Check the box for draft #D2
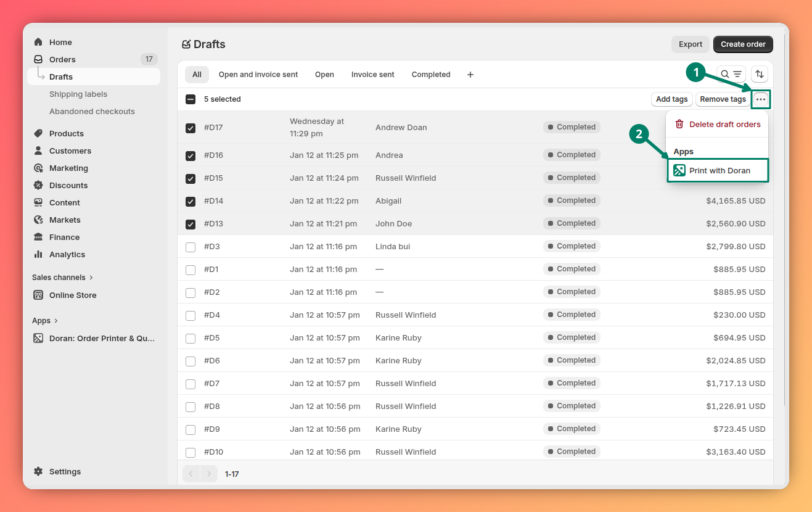The image size is (812, 512). pos(191,293)
